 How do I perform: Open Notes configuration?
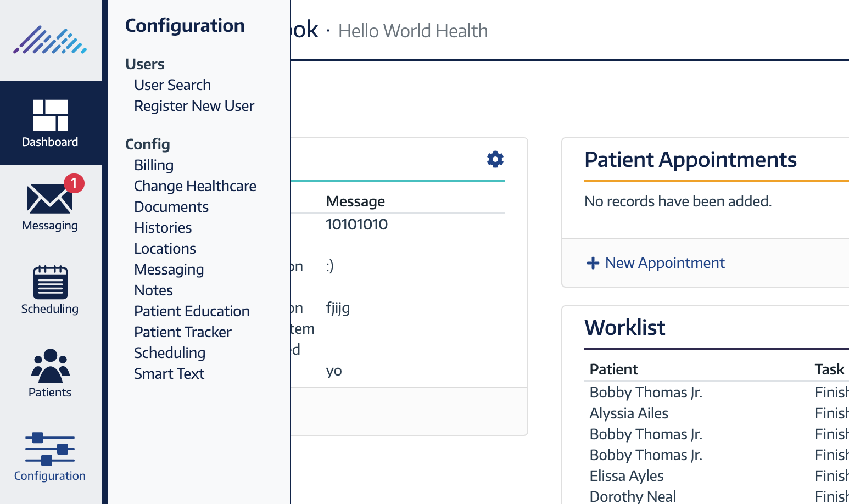[x=154, y=290]
